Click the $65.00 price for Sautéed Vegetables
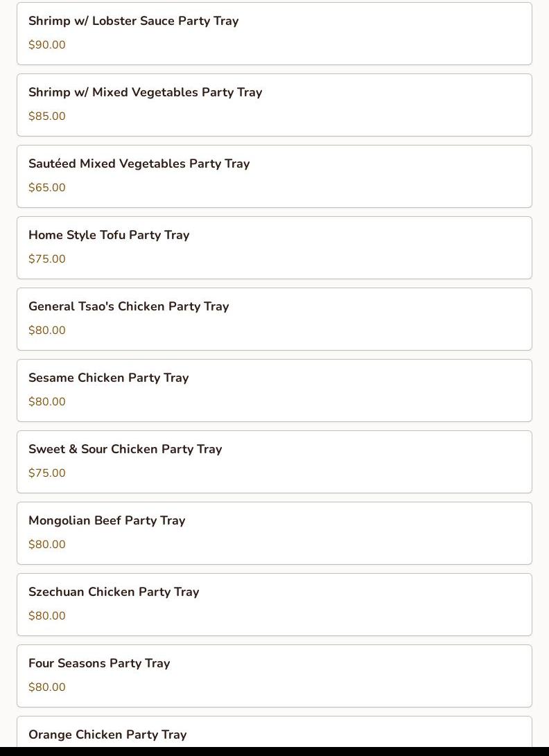 tap(47, 188)
